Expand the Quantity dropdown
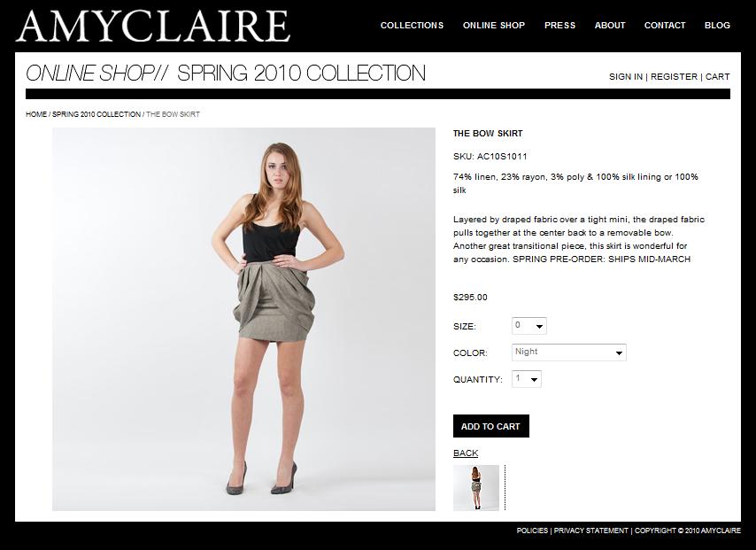 [527, 379]
